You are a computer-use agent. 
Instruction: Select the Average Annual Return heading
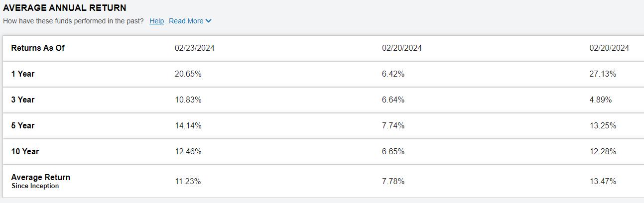[x=65, y=8]
